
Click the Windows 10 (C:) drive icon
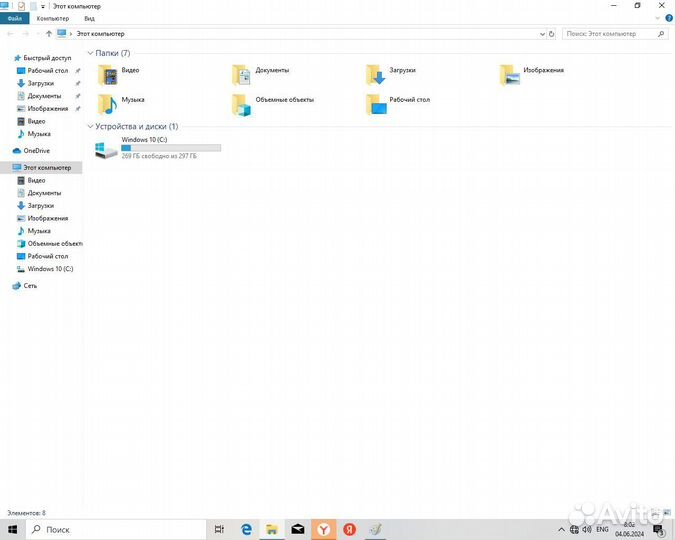[106, 149]
